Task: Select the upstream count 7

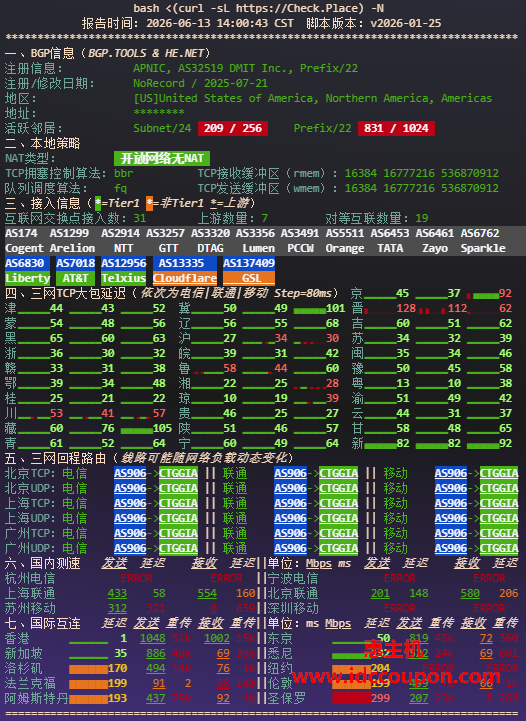Action: (264, 218)
